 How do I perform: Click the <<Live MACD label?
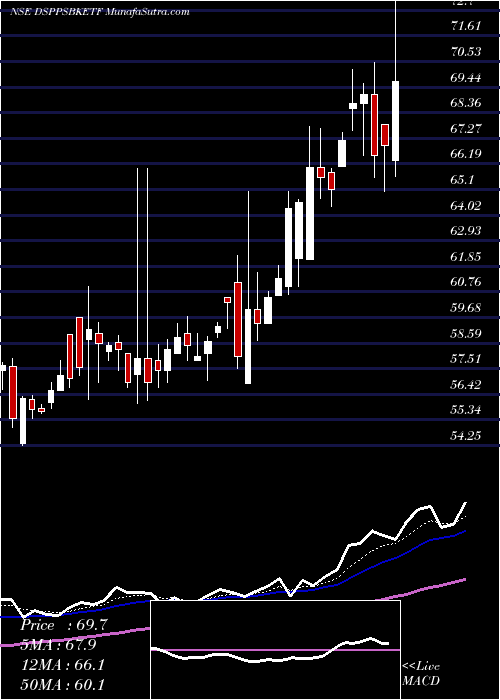point(421,673)
